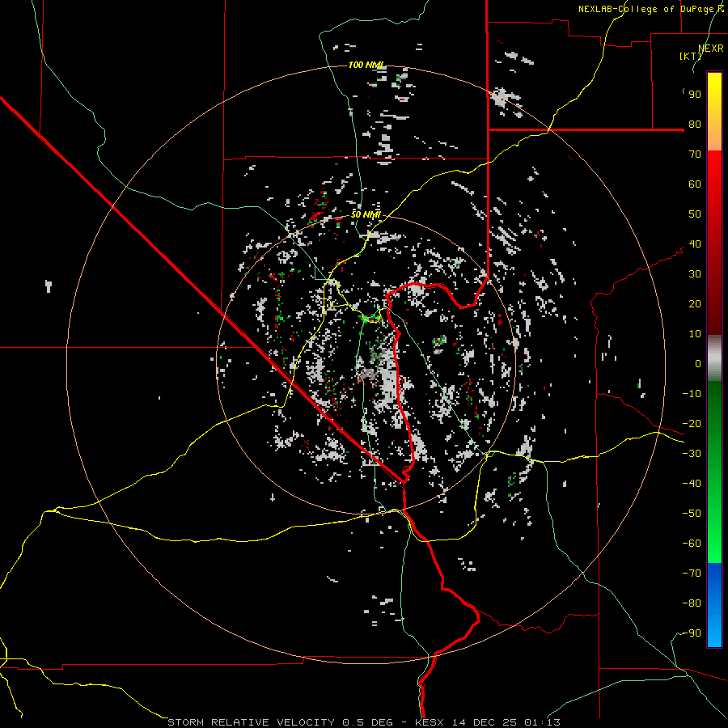Click the "NEXR" label above the scale
Screen dimensions: 728x728
pos(711,48)
